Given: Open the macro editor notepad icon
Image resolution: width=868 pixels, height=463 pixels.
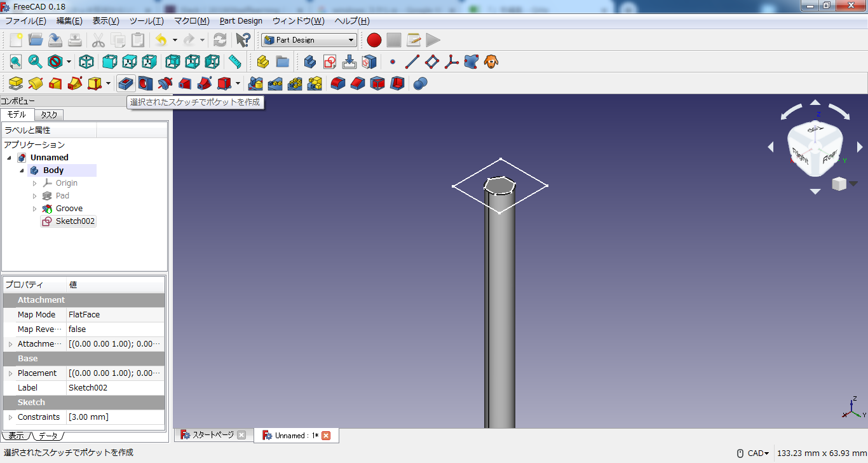Looking at the screenshot, I should pyautogui.click(x=414, y=40).
